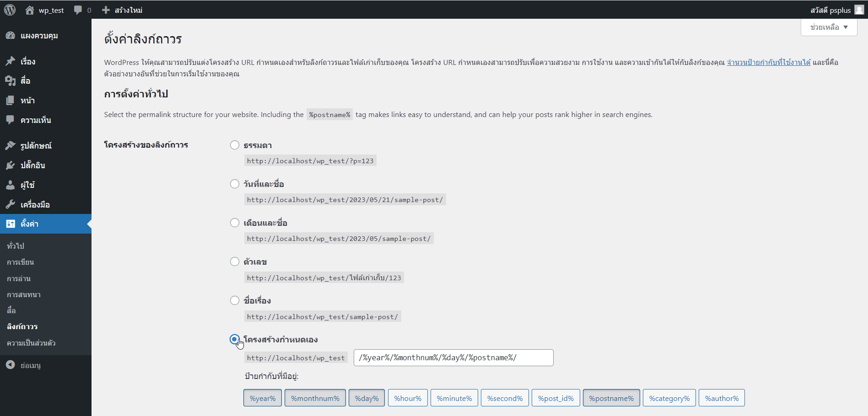Add the %category% tag
Image resolution: width=868 pixels, height=416 pixels.
pos(669,398)
